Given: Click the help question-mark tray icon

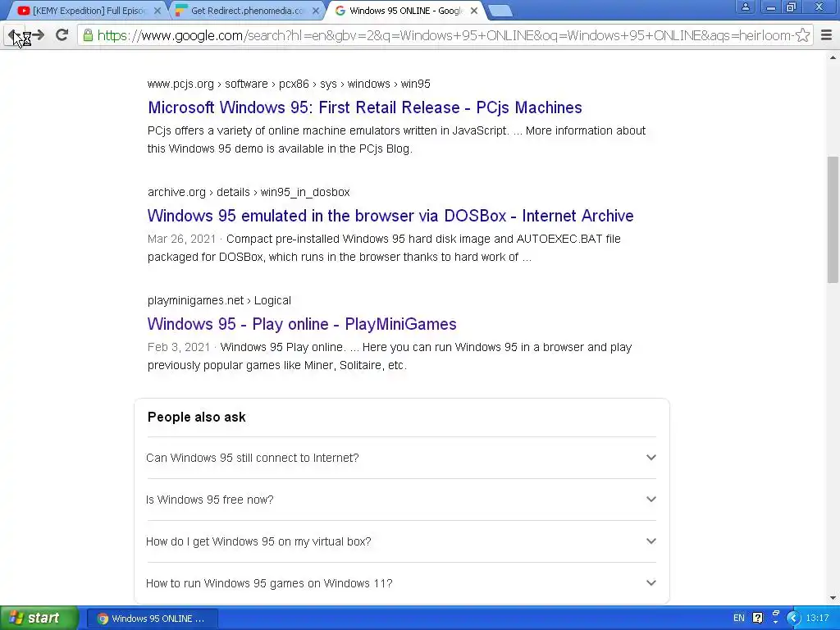Looking at the screenshot, I should (757, 618).
